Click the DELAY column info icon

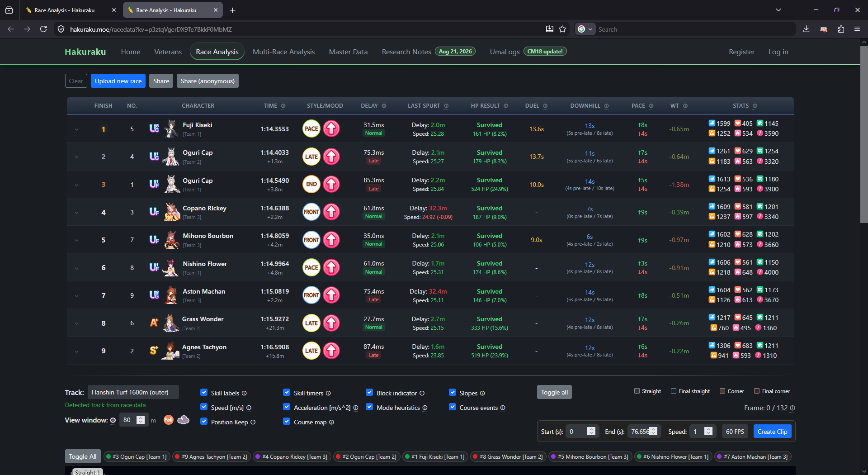[384, 106]
